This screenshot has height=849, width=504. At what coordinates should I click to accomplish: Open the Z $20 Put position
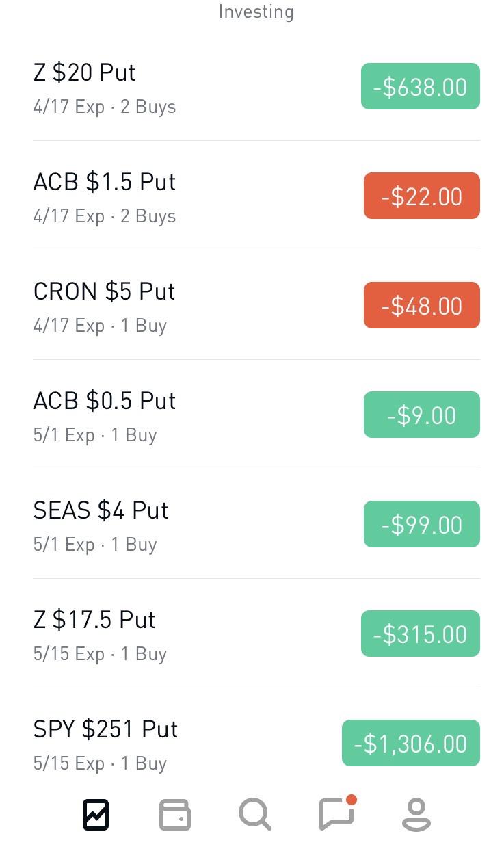[x=105, y=87]
